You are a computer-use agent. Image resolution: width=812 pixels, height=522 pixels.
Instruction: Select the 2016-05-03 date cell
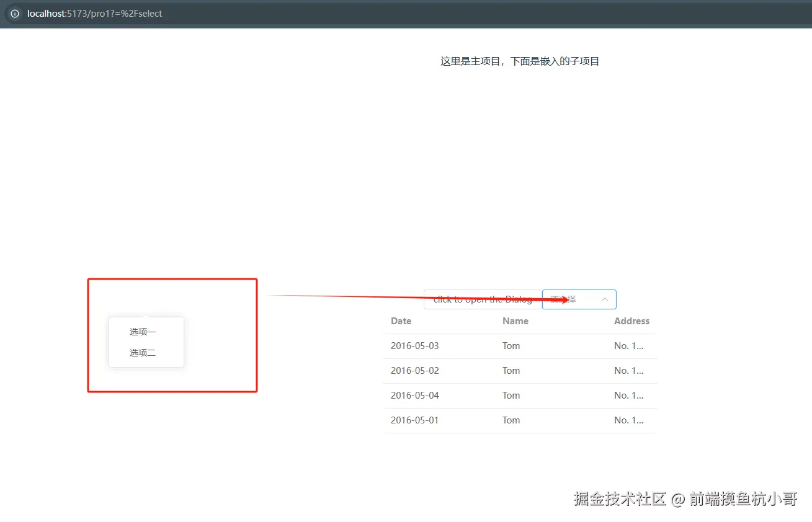tap(414, 346)
